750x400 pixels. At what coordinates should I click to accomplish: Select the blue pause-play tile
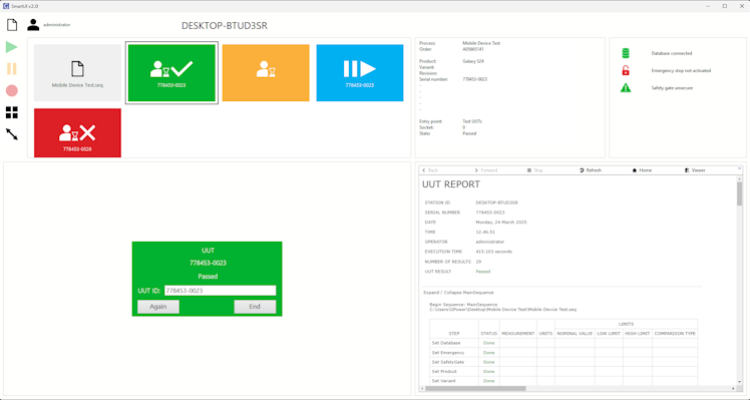pos(359,73)
